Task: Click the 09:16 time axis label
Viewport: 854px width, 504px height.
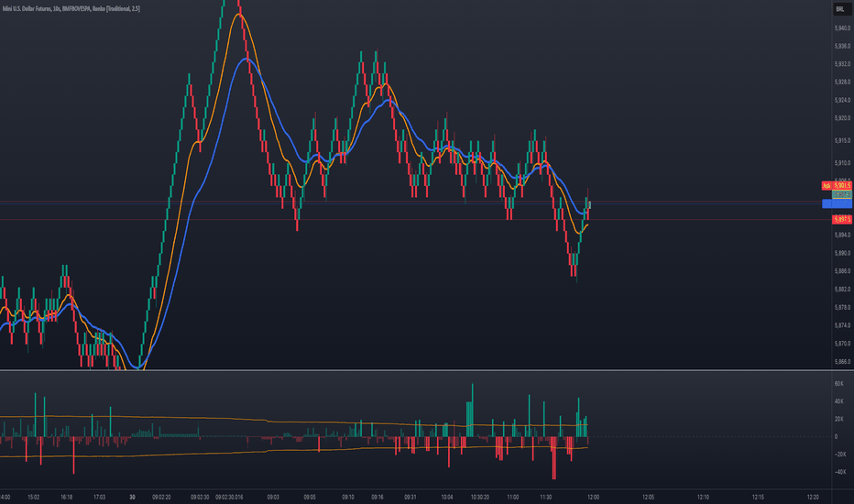Action: (378, 497)
